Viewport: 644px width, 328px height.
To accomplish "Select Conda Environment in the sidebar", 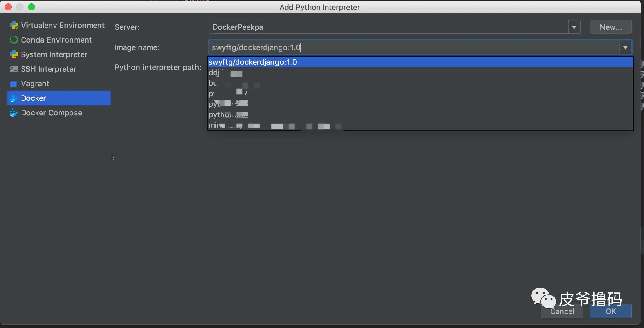I will click(56, 40).
